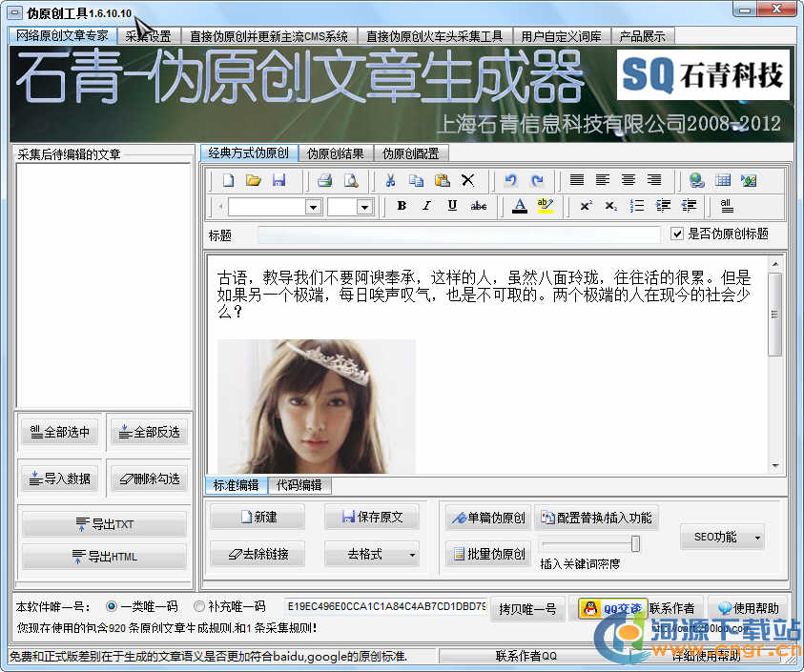Toggle Italic formatting

click(x=426, y=206)
